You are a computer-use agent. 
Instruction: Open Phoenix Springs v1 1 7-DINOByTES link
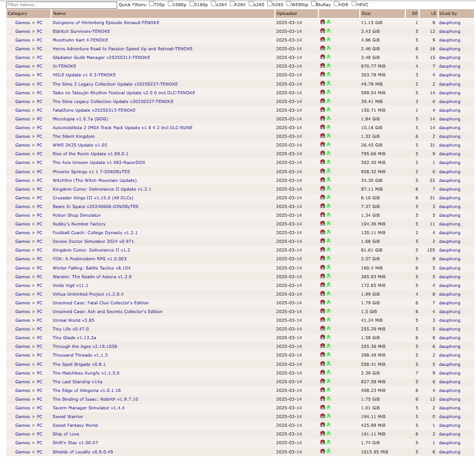click(x=91, y=172)
